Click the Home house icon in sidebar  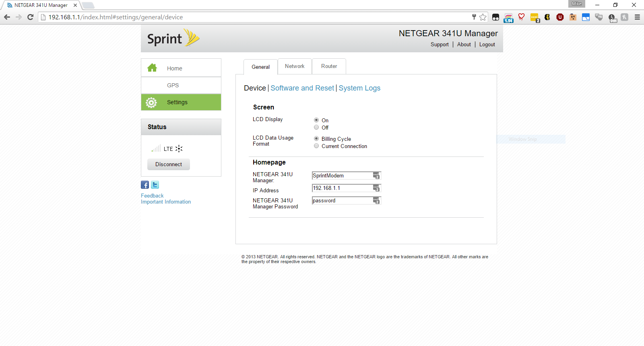pyautogui.click(x=152, y=68)
